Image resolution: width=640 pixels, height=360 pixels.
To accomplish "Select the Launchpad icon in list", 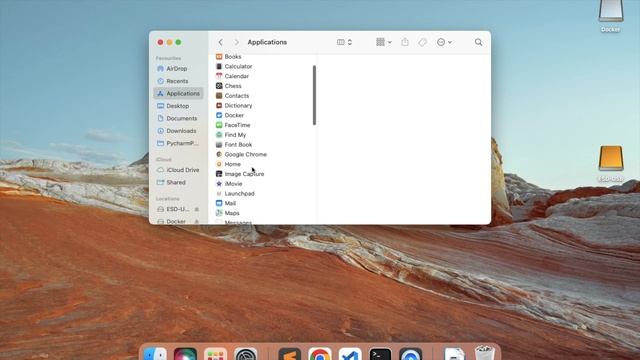I will [219, 193].
